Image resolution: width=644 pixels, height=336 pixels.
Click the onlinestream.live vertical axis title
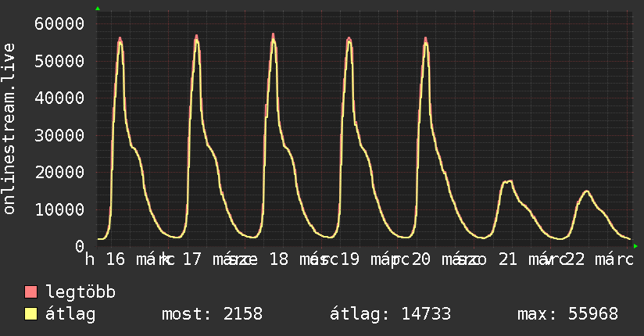pos(9,129)
